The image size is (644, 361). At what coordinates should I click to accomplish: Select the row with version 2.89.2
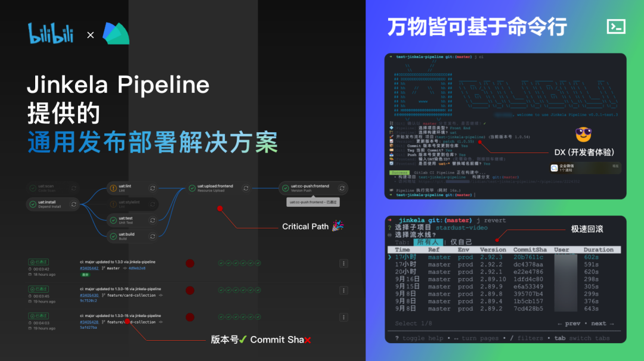point(504,309)
